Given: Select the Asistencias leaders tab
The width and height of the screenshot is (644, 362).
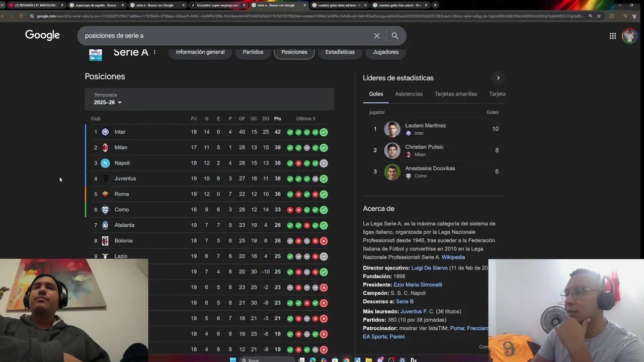Looking at the screenshot, I should [x=409, y=94].
